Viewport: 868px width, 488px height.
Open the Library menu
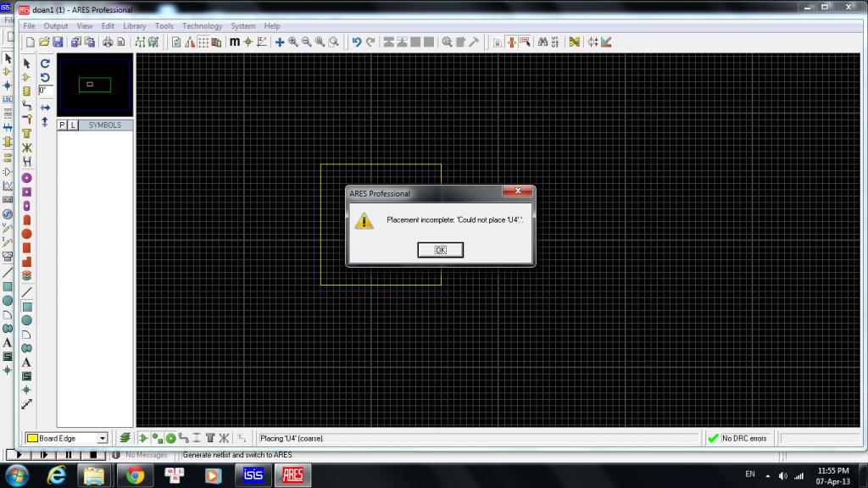click(x=135, y=26)
